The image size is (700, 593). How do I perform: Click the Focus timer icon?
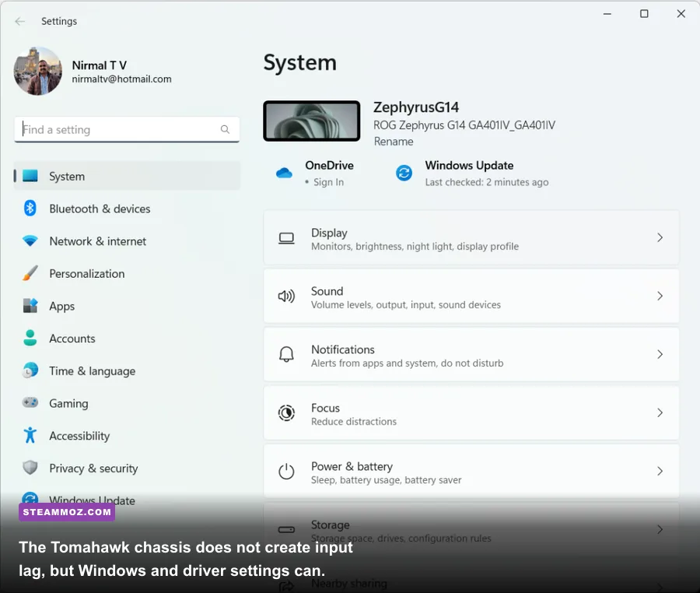(286, 412)
